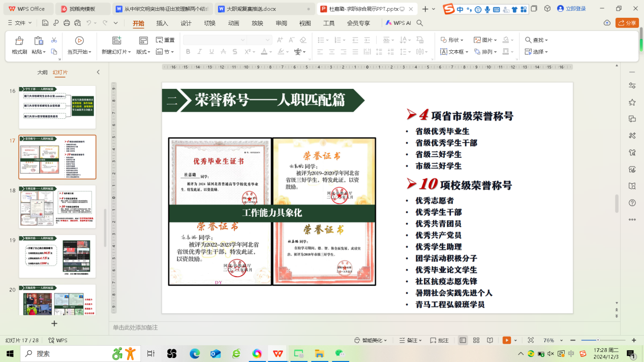Image resolution: width=644 pixels, height=362 pixels.
Task: Toggle normal view button in status bar
Action: click(x=463, y=340)
